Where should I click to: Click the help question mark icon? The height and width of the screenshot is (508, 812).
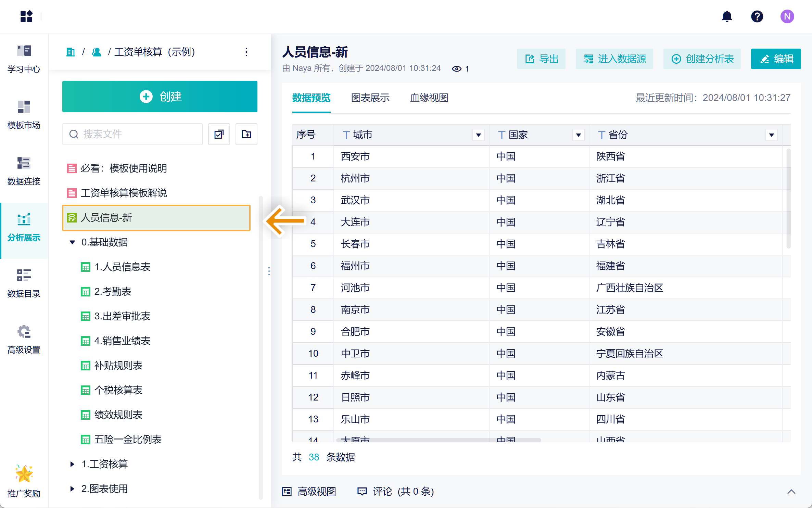pos(757,16)
